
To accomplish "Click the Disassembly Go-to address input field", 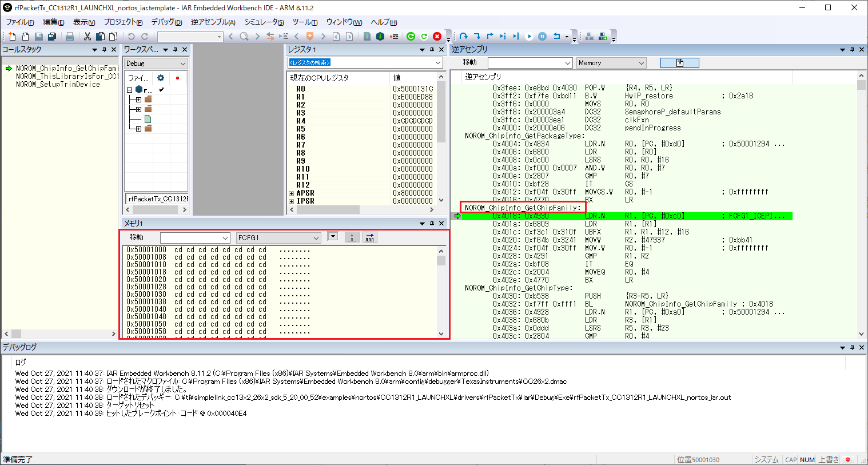I will point(525,63).
